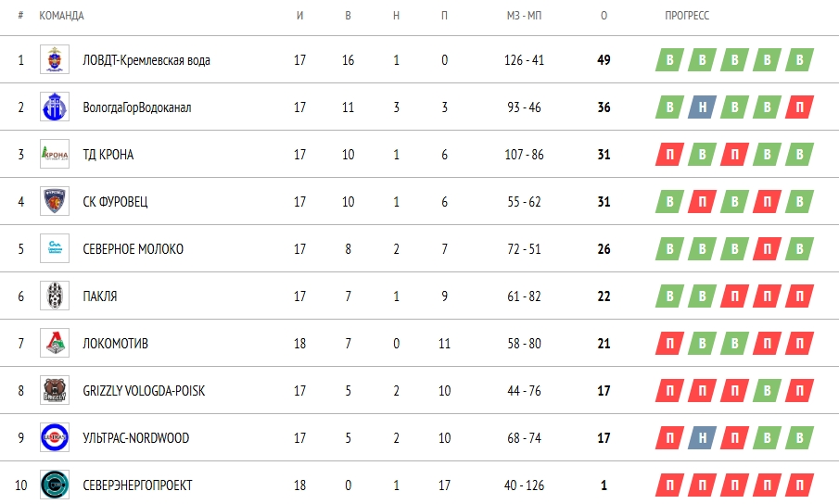
Task: Open the ЛОВДТ-Кремлевская вода team name link
Action: tap(146, 60)
